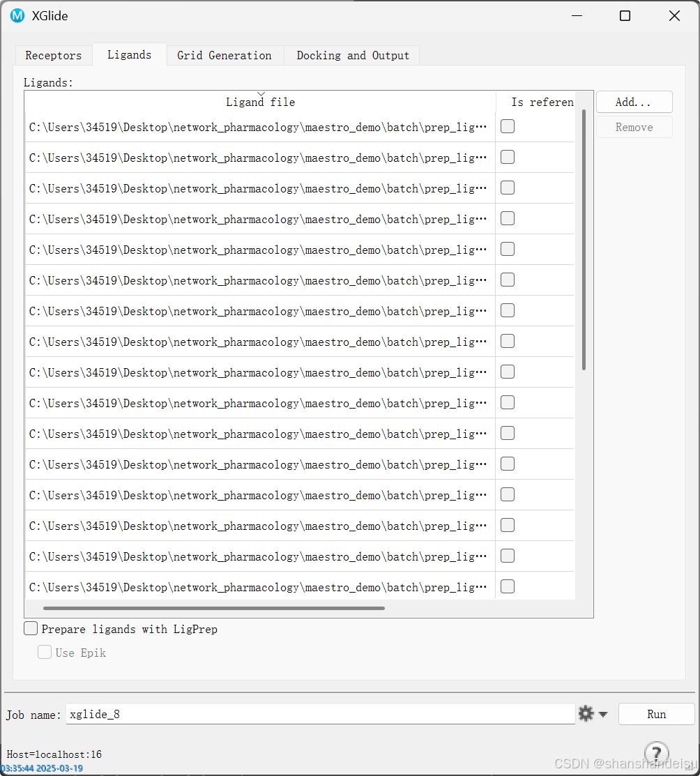The width and height of the screenshot is (700, 776).
Task: Click the vertical scrollbar of the ligands table
Action: pos(584,240)
